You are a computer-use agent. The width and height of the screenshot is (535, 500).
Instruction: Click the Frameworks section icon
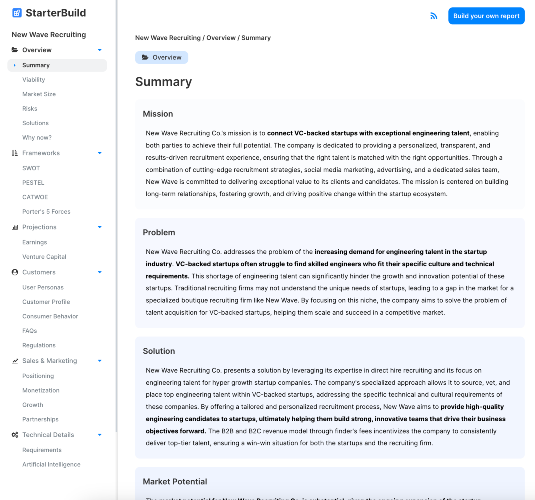(x=15, y=153)
